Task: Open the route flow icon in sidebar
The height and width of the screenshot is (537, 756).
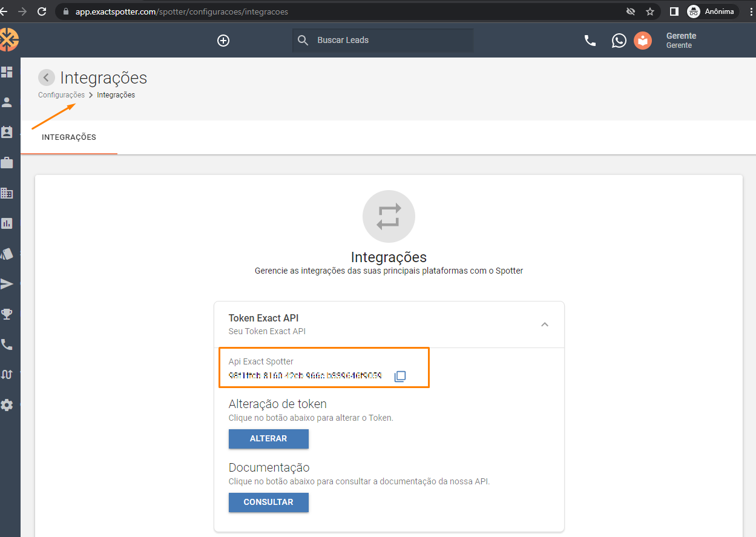Action: click(7, 375)
